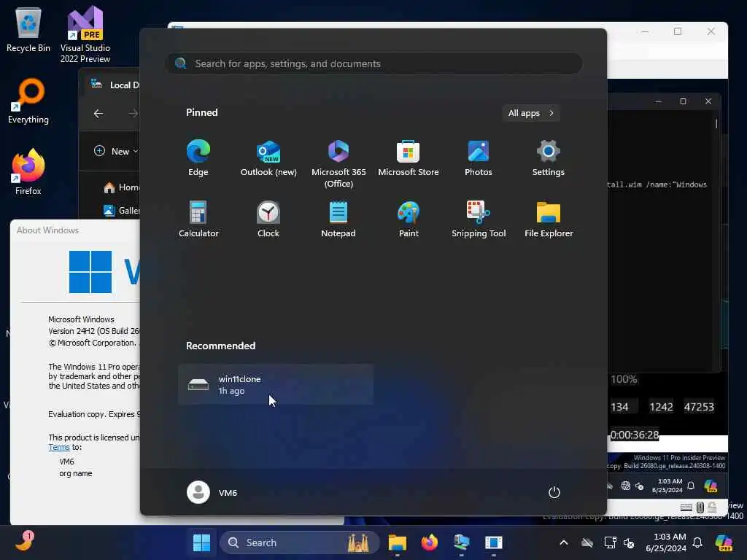Open File Explorer from the taskbar
The height and width of the screenshot is (560, 747).
[398, 542]
